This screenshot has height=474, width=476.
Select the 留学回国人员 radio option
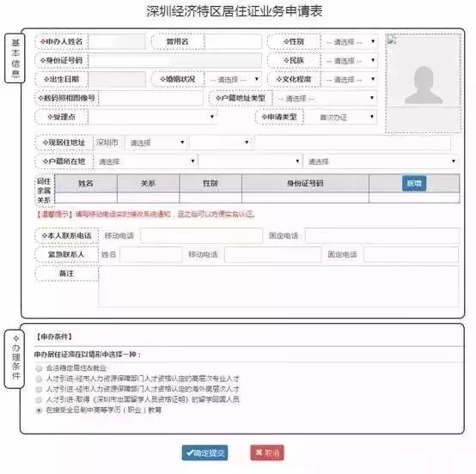tap(39, 399)
